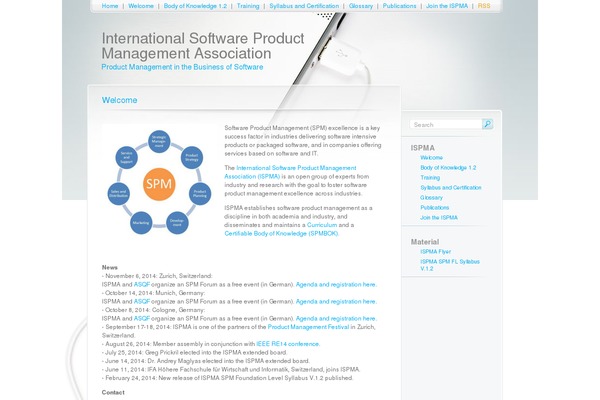Open Body of Knowledge 1.2 top menu item
The height and width of the screenshot is (400, 600).
[x=195, y=6]
